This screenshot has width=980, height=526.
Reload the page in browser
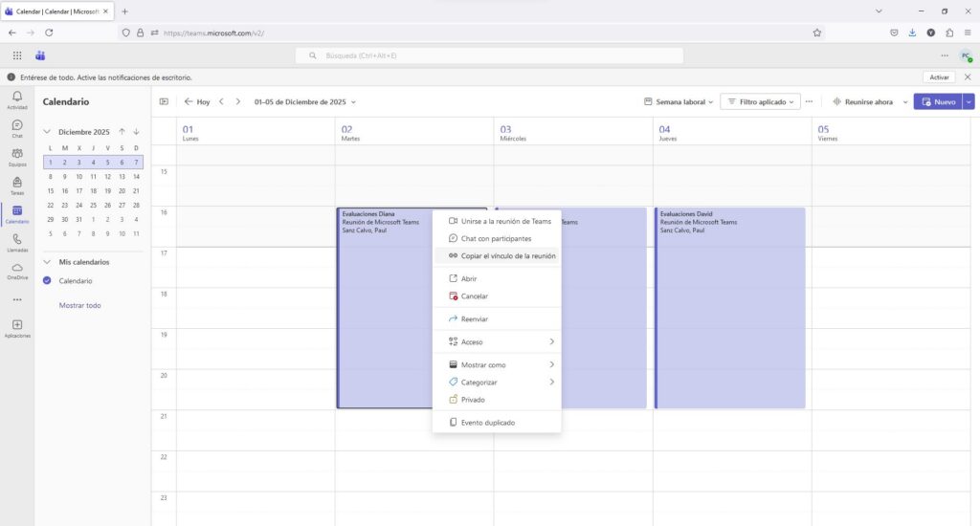coord(49,33)
